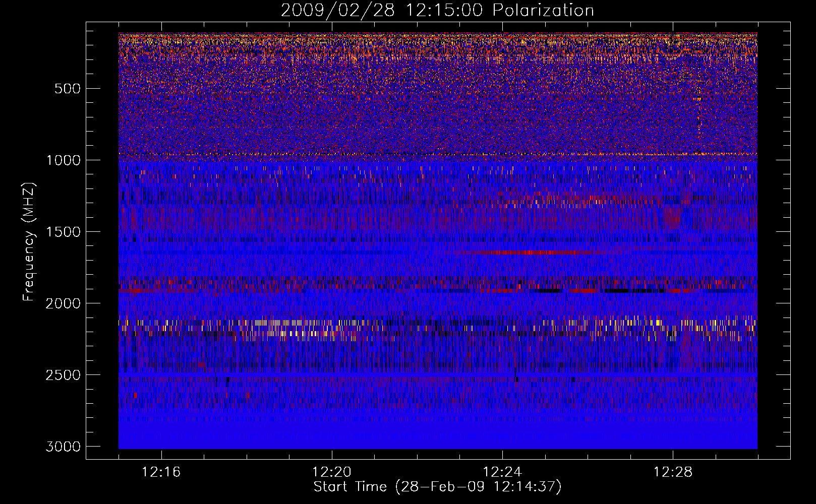Select the 500 frequency tick label
This screenshot has height=504, width=816.
(x=67, y=89)
